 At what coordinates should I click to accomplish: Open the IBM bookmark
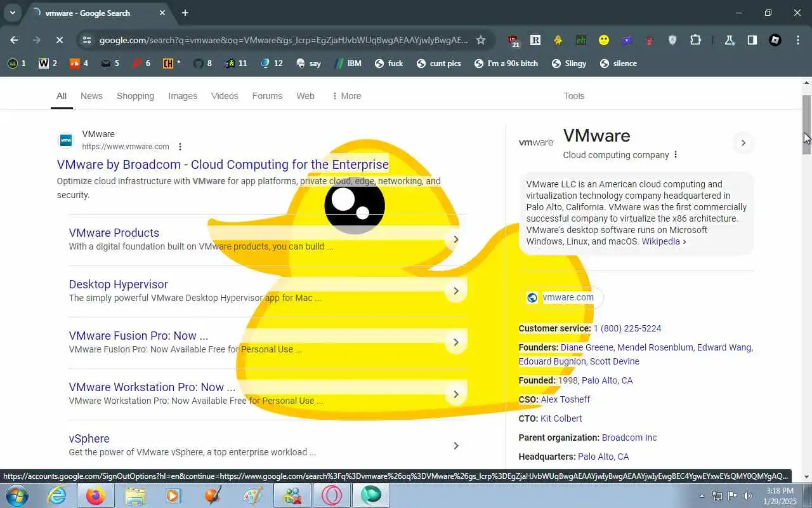point(347,63)
